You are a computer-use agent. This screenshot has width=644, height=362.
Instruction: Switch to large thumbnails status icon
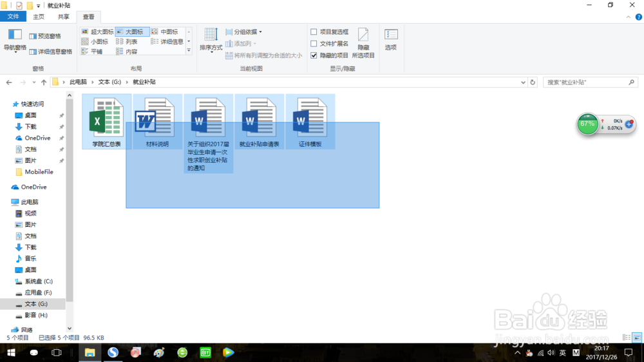pos(637,338)
